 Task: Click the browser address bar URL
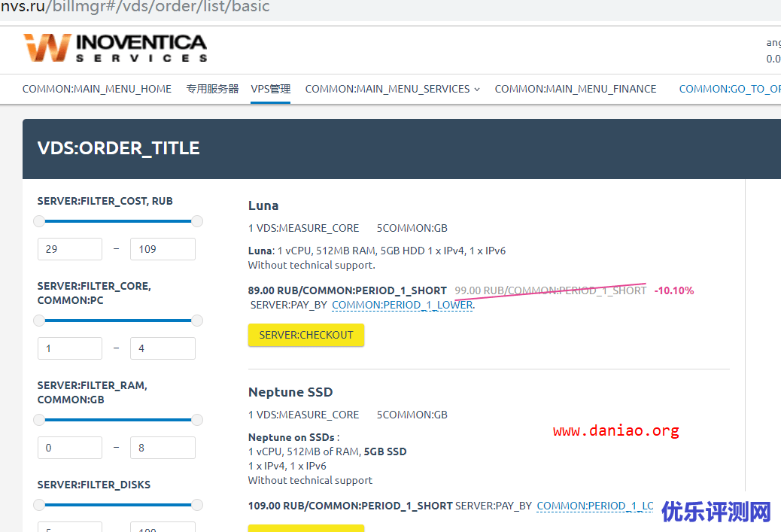pos(135,7)
